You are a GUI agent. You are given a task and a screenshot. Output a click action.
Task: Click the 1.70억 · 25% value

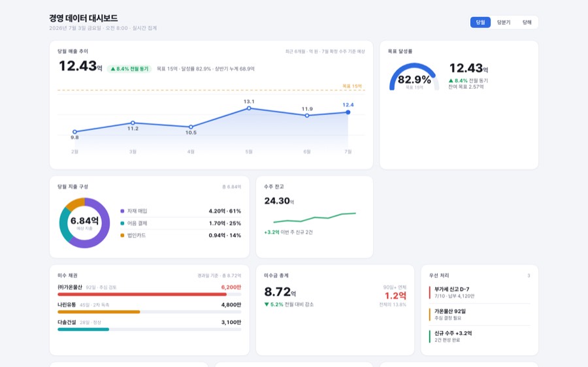tap(225, 223)
